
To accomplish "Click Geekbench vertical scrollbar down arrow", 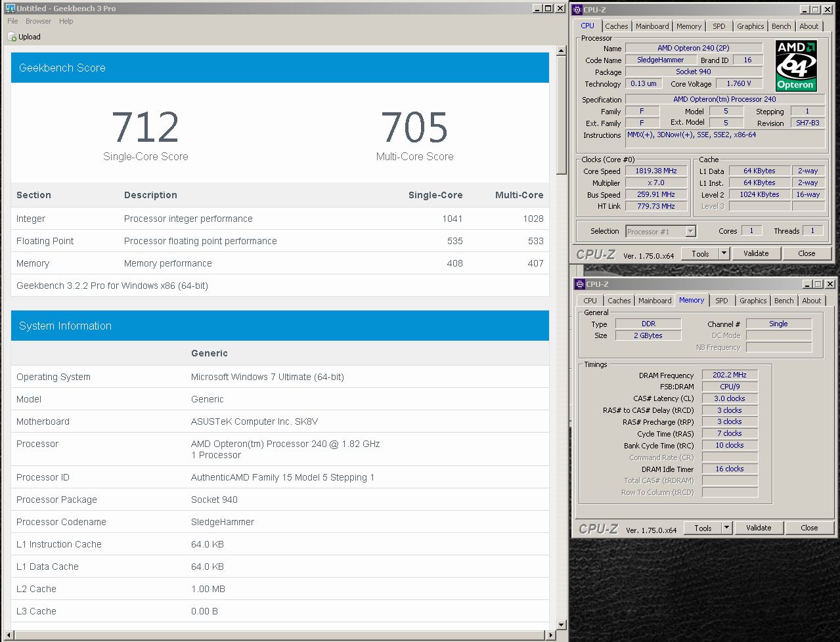I will tap(561, 624).
